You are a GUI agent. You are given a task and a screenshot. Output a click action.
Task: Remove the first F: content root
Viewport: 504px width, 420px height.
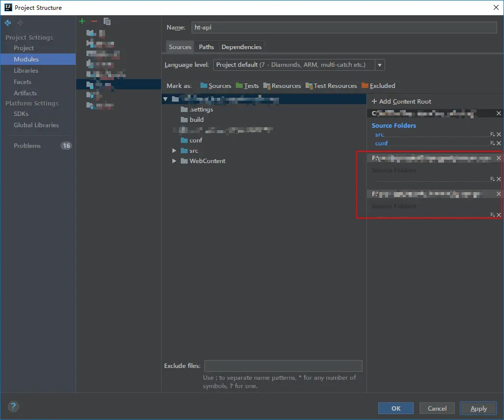(x=499, y=158)
